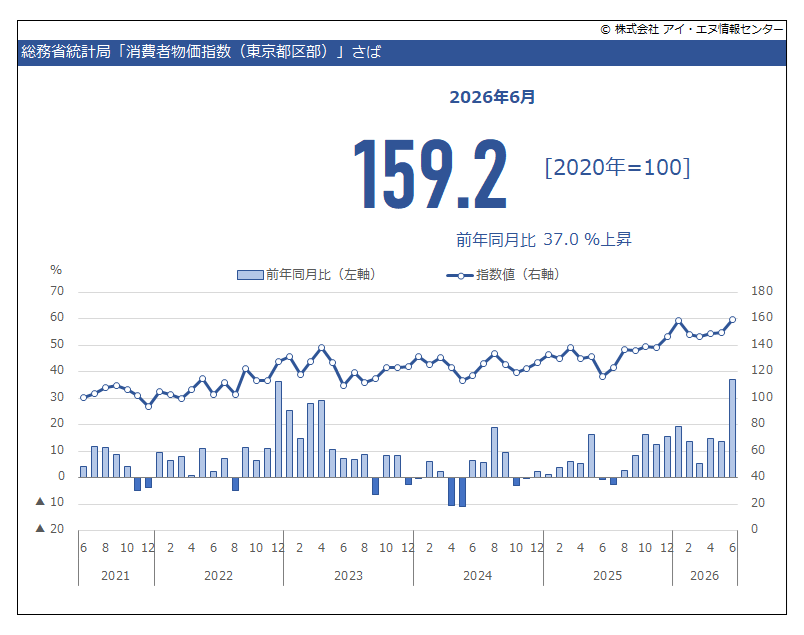Click the blue title bar text ending in さば

click(x=200, y=52)
